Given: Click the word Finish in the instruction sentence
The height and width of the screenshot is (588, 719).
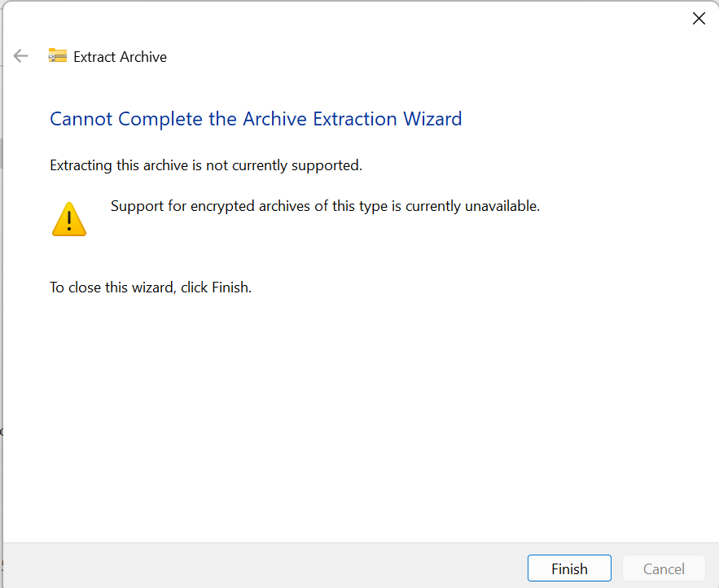Looking at the screenshot, I should coord(230,287).
